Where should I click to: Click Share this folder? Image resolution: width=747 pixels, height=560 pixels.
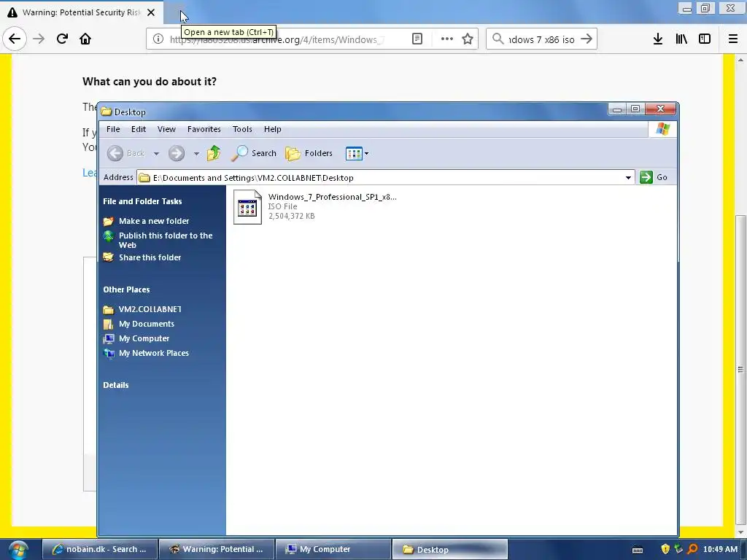point(150,257)
